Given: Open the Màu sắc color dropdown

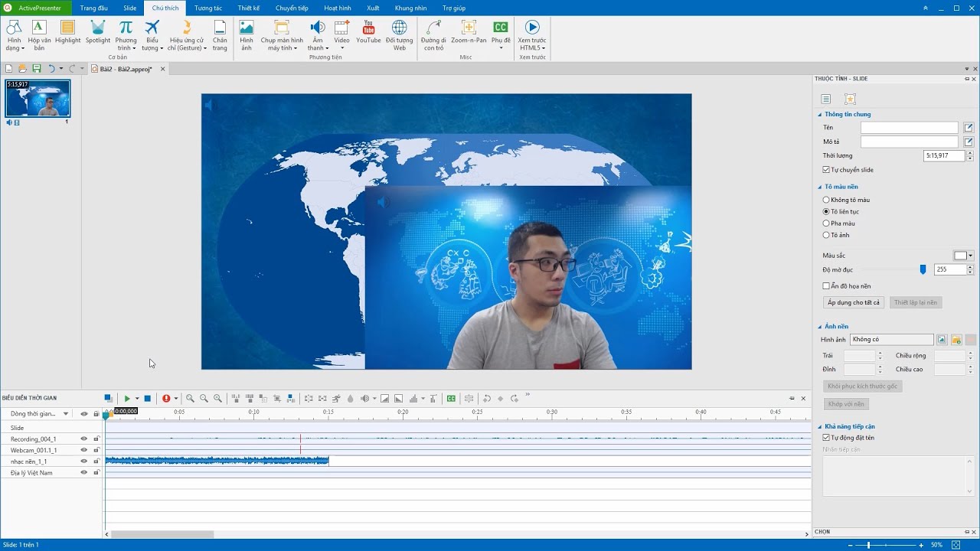Looking at the screenshot, I should tap(970, 256).
